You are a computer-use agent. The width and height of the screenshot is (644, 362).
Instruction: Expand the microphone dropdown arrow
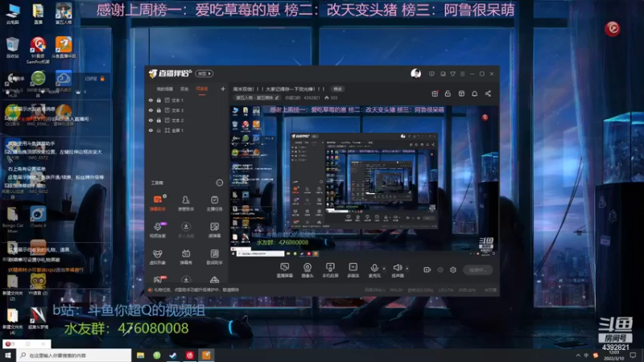(x=384, y=269)
